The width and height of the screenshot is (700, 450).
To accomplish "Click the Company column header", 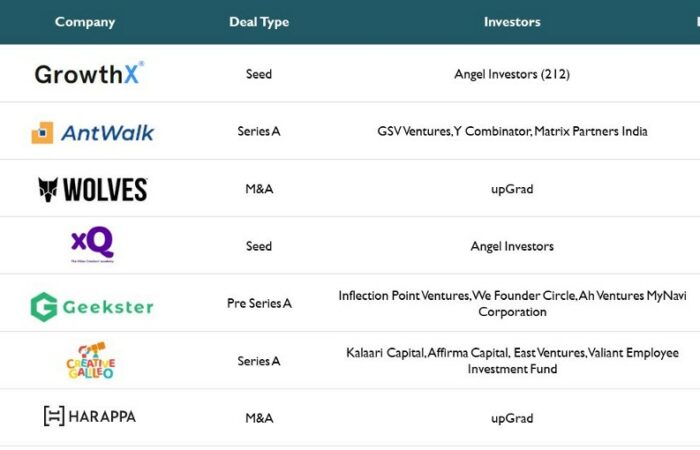I will pyautogui.click(x=85, y=22).
